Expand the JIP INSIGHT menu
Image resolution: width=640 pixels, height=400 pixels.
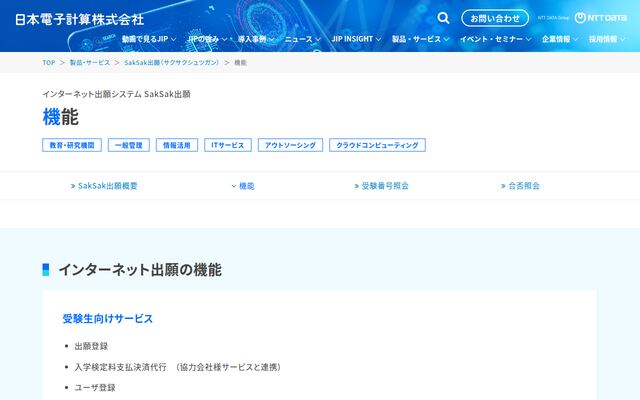pos(356,39)
